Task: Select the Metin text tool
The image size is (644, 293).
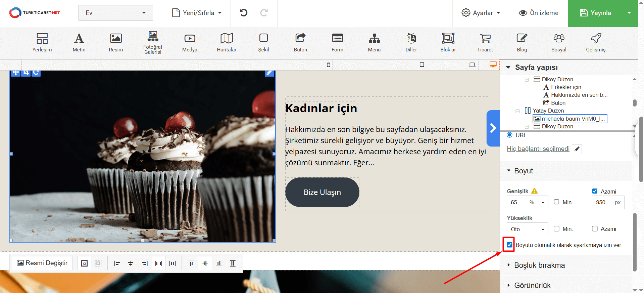Action: [x=79, y=43]
